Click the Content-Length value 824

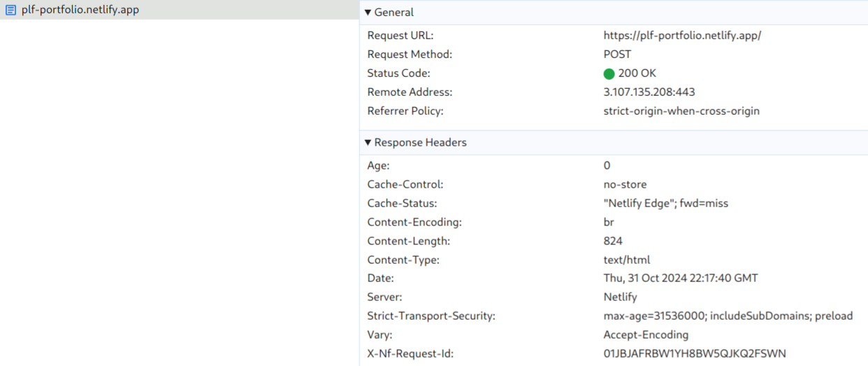(x=613, y=241)
